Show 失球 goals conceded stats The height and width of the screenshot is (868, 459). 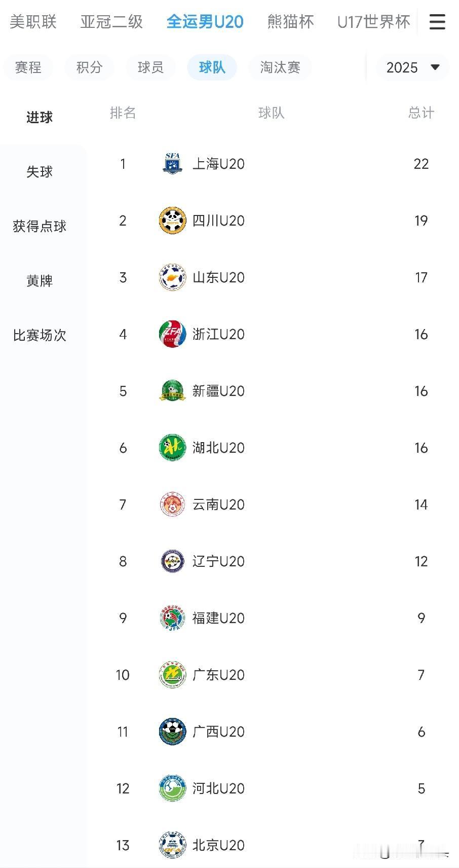tap(40, 172)
